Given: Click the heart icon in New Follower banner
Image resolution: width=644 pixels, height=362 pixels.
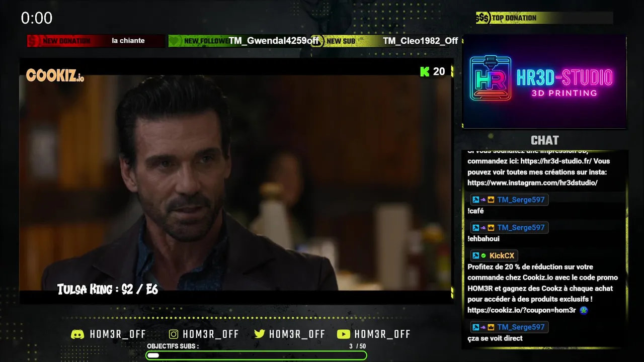Looking at the screenshot, I should (175, 41).
